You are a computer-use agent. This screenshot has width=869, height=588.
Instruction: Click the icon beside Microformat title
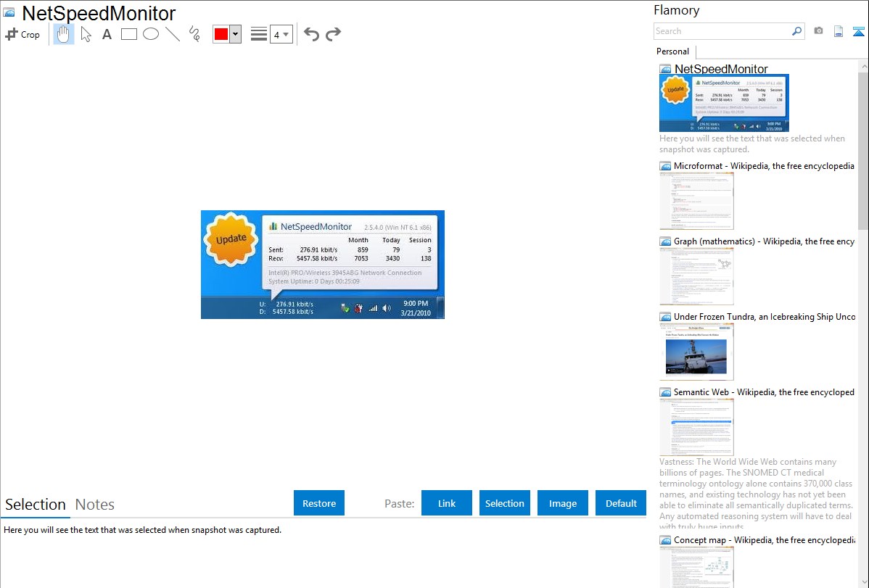[665, 166]
